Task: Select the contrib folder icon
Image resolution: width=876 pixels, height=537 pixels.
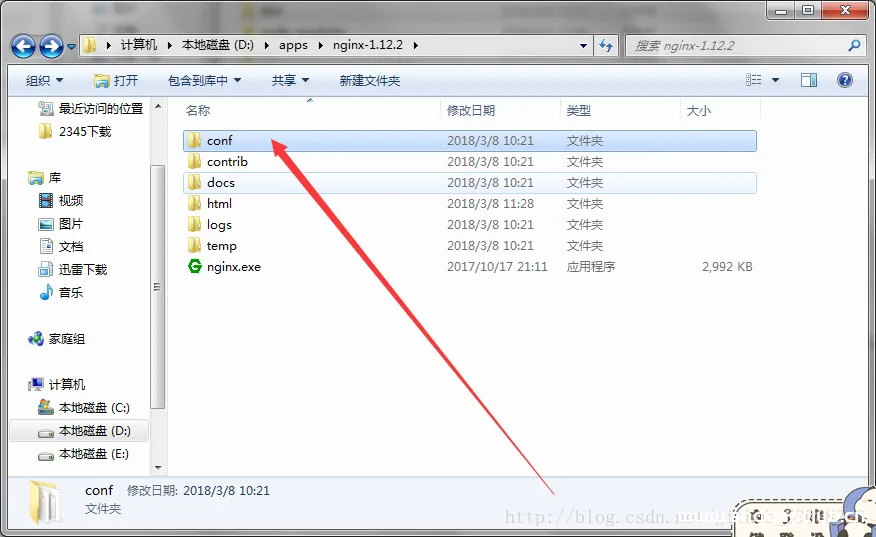Action: point(194,161)
